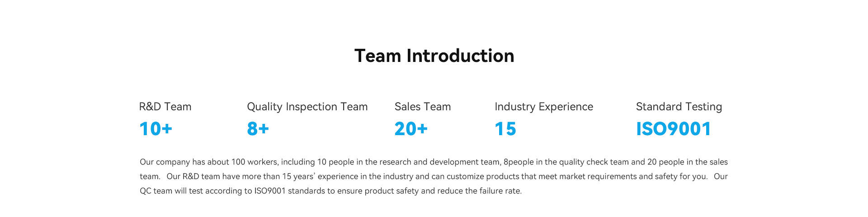Click the 15 years experience number
Screen dimensions: 868x217
pyautogui.click(x=505, y=129)
